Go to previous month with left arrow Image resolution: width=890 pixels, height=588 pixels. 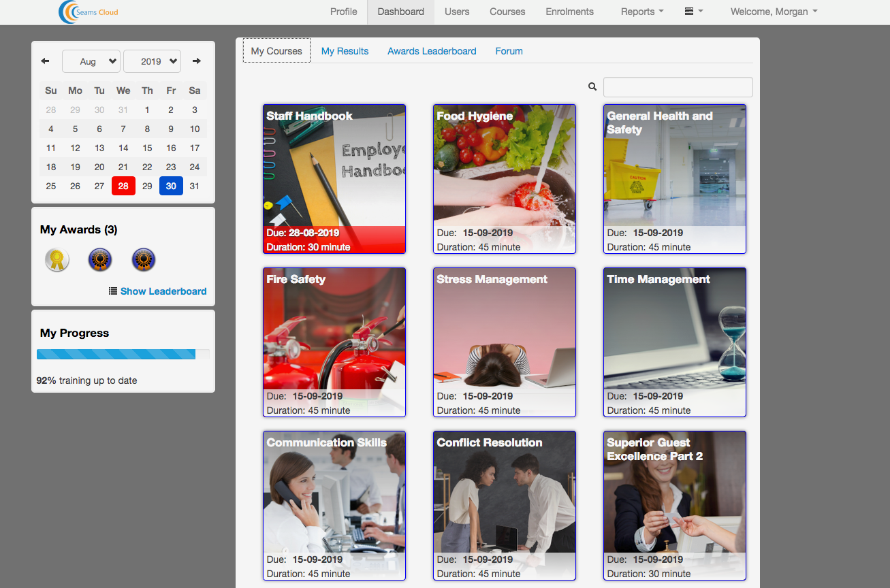45,61
